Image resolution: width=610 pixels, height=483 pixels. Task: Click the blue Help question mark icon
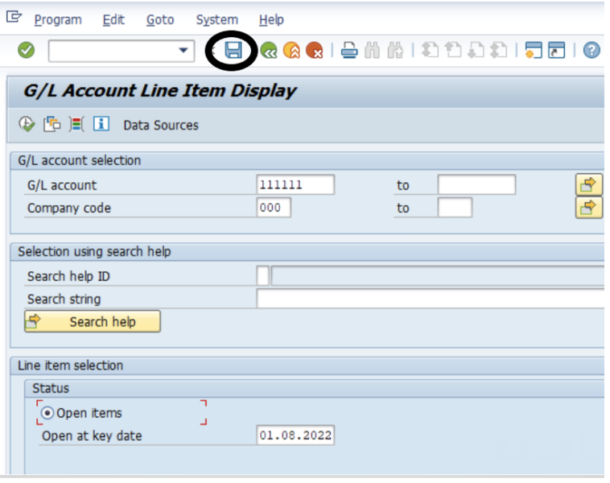click(591, 50)
